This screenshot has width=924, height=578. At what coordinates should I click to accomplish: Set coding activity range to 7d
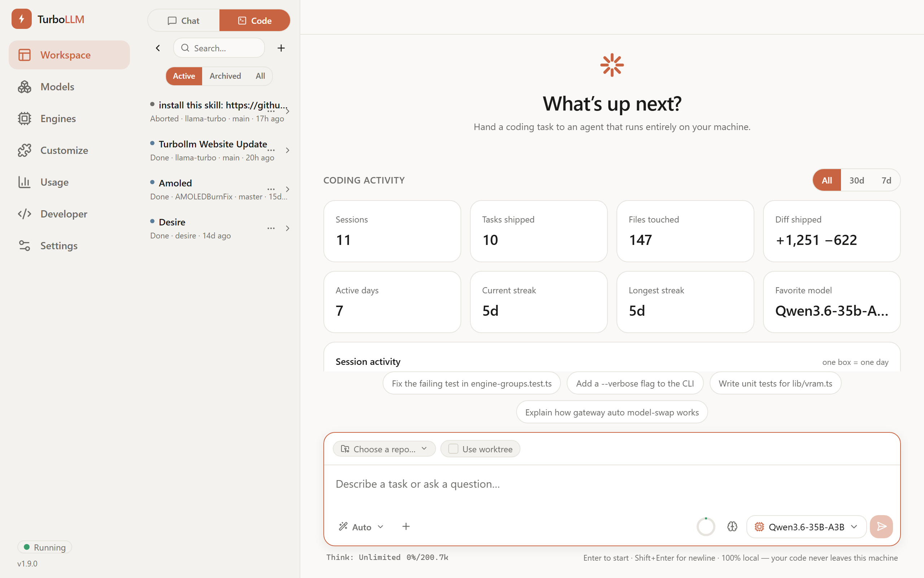886,180
